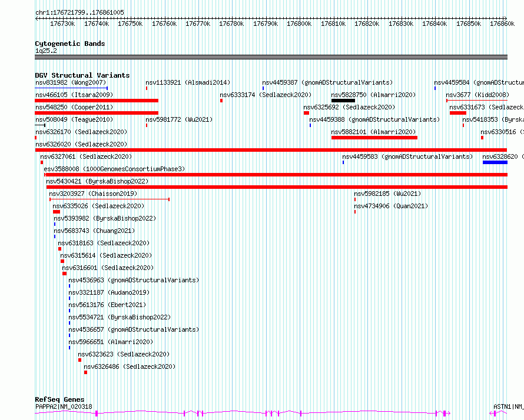This screenshot has width=524, height=420.
Task: Select the nsv466105 (Itsara2009) red bar
Action: point(97,101)
